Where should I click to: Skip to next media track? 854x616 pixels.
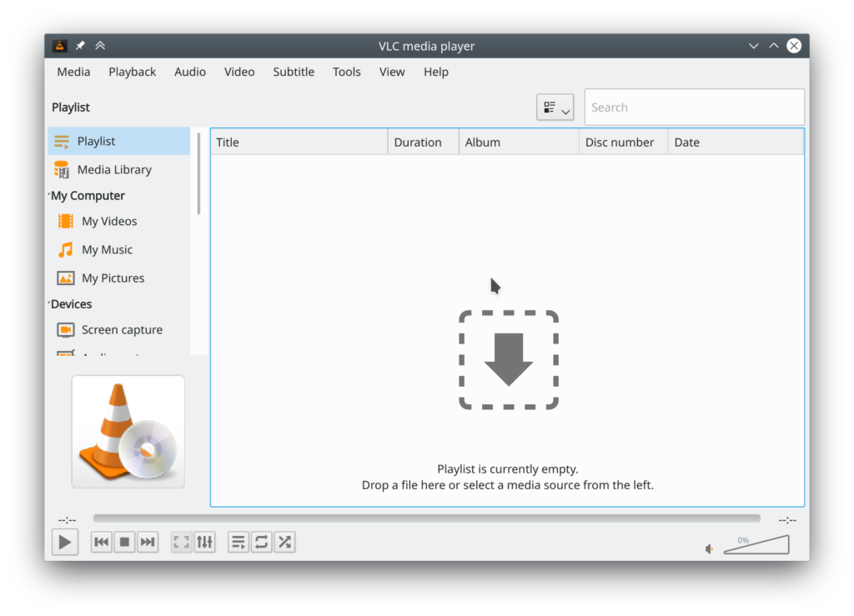pos(148,542)
